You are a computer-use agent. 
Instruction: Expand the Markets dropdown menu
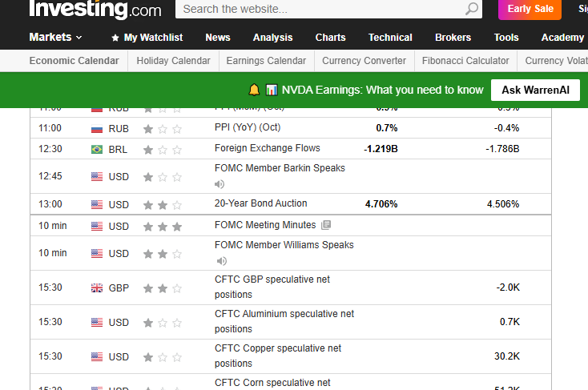coord(55,37)
